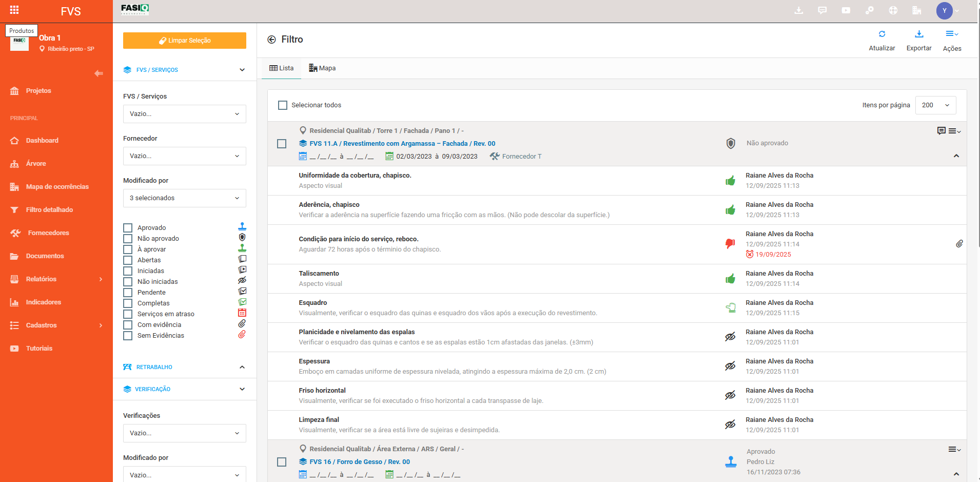Toggle the Selecionar todos checkbox
The width and height of the screenshot is (980, 482).
tap(283, 105)
